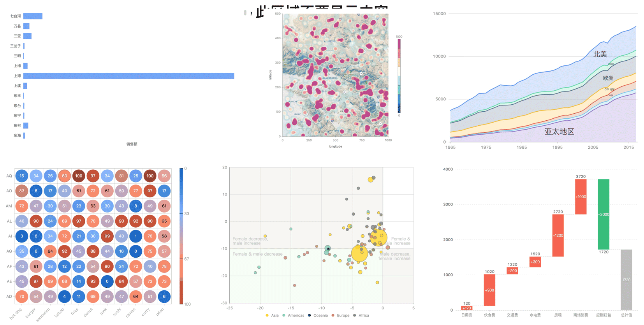Click the +120 日用品 waterfall bar
Image resolution: width=644 pixels, height=325 pixels.
point(466,308)
